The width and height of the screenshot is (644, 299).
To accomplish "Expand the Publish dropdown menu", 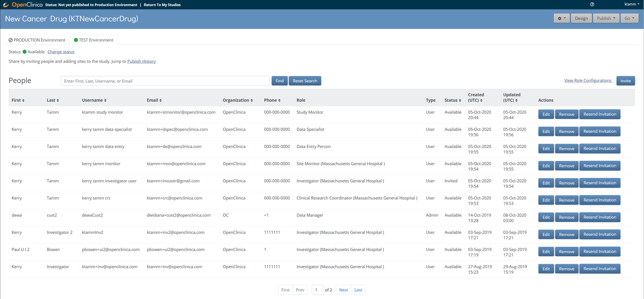I will pyautogui.click(x=606, y=18).
